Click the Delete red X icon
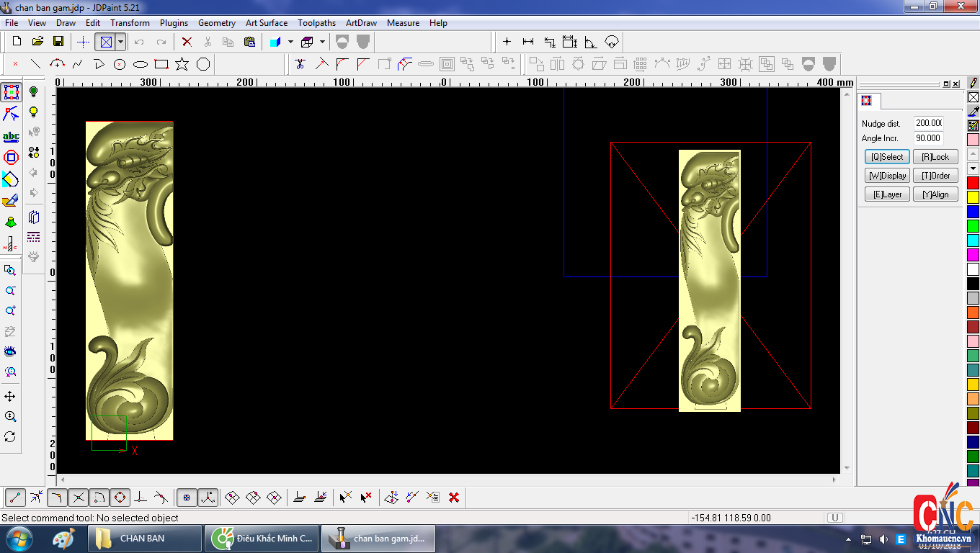 pos(187,42)
